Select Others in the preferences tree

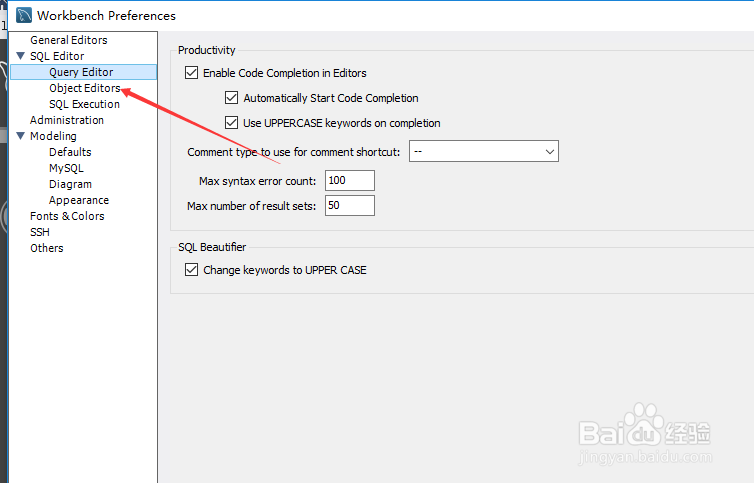pos(47,248)
